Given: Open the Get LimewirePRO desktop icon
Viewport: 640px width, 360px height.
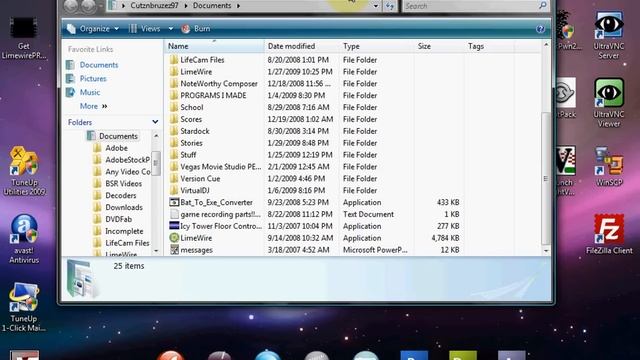Looking at the screenshot, I should tap(24, 38).
